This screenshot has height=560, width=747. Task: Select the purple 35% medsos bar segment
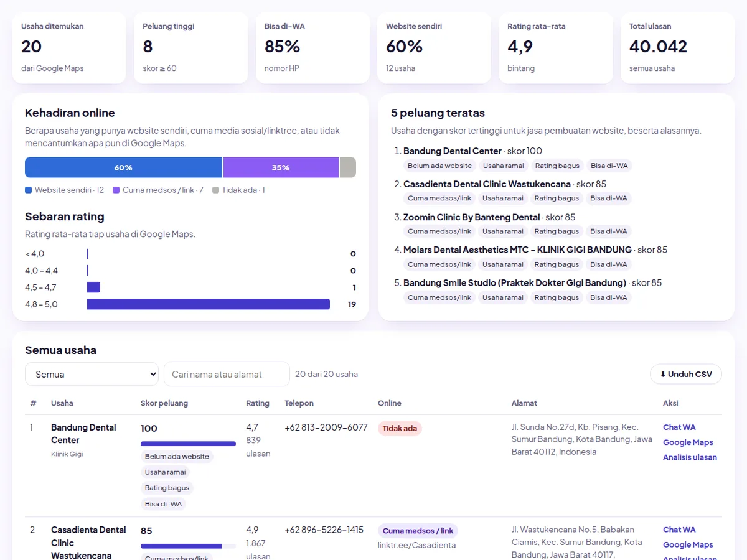281,167
